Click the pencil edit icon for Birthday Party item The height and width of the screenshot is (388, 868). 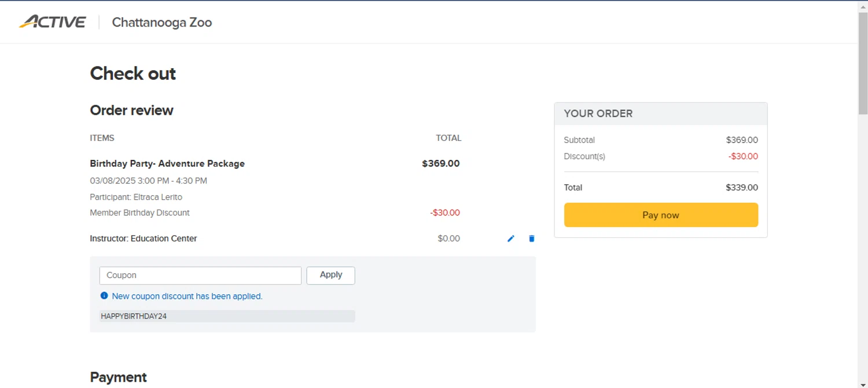click(511, 239)
